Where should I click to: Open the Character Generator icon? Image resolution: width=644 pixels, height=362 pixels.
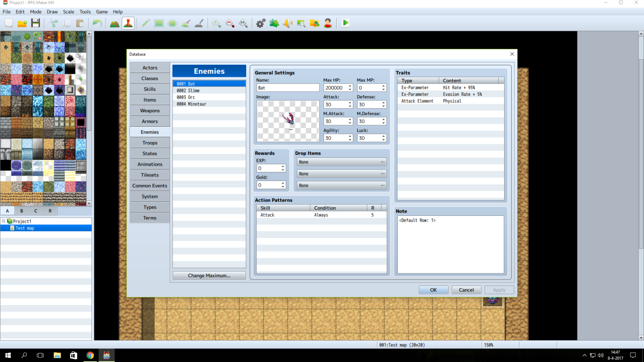coord(328,23)
